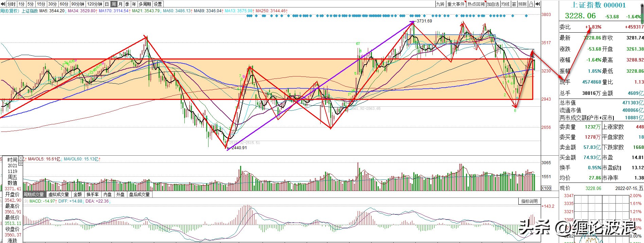The image size is (644, 243).
Task: Switch to the 外盘 tab
Action: (120, 194)
